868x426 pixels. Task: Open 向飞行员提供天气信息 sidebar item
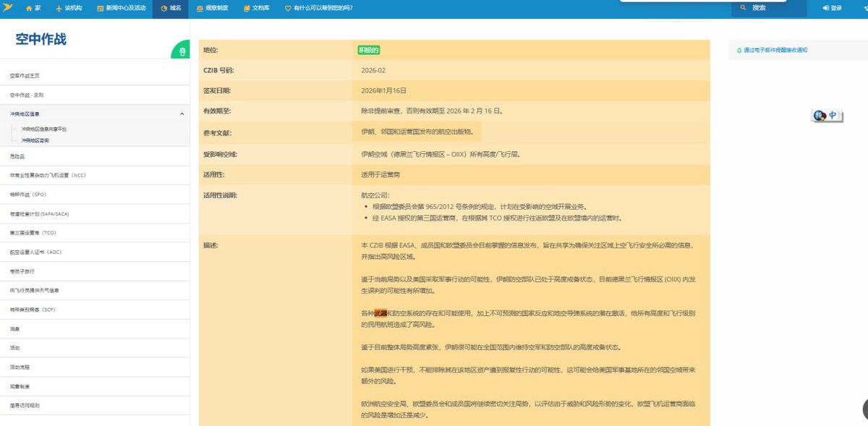(x=34, y=290)
